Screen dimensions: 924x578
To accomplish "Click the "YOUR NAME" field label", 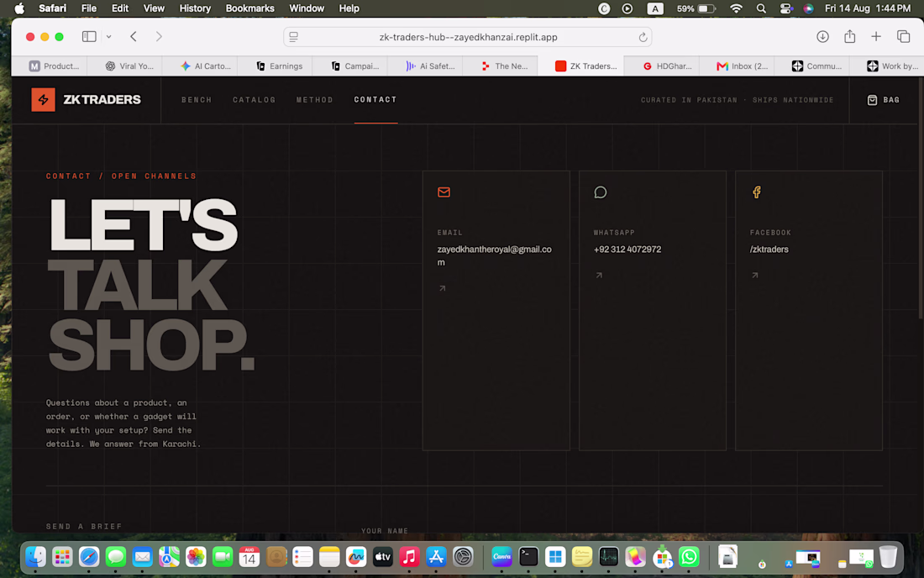I will (x=385, y=530).
